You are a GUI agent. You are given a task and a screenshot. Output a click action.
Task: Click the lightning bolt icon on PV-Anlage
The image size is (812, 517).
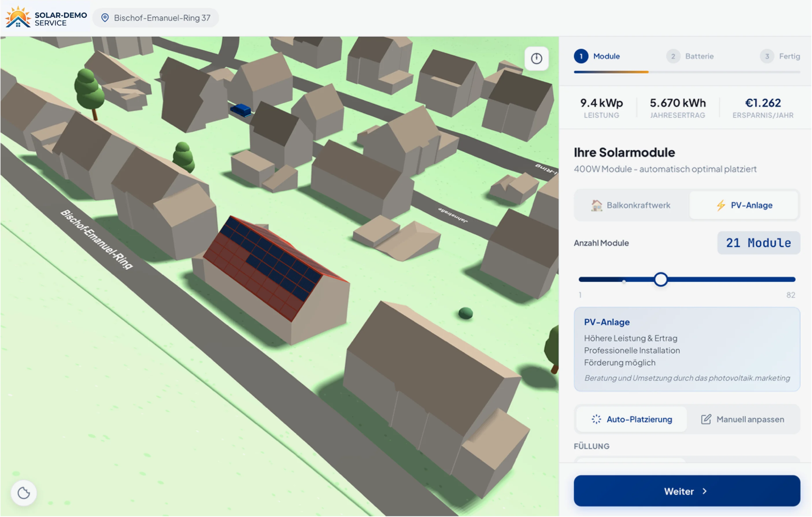(721, 205)
